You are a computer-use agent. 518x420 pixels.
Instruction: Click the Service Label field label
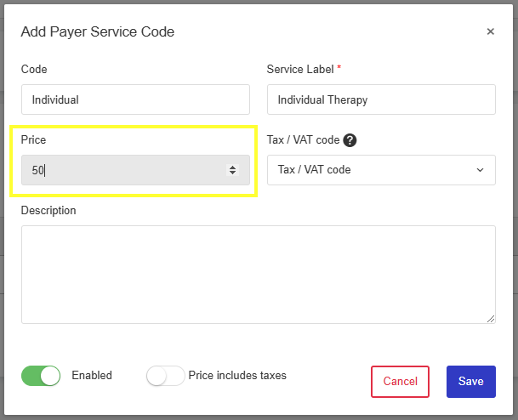(x=300, y=70)
